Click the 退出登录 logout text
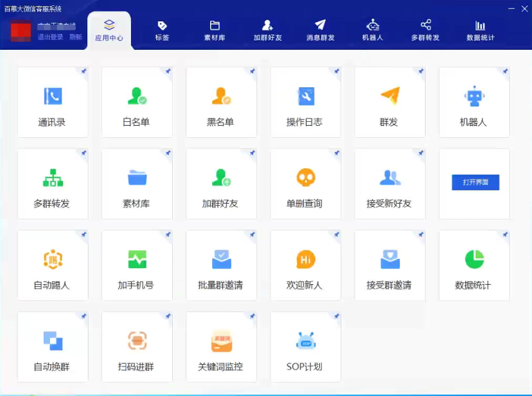The width and height of the screenshot is (532, 396). coord(51,38)
